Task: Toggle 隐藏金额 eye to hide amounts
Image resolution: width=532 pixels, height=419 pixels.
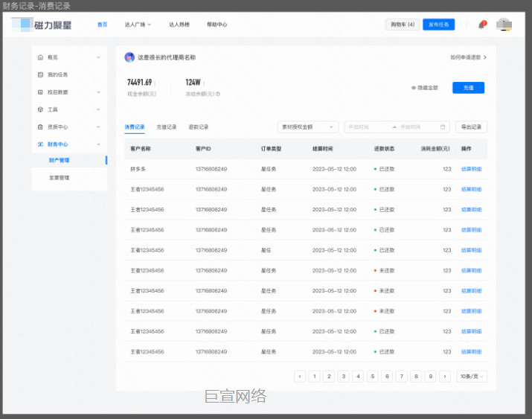Action: point(413,88)
